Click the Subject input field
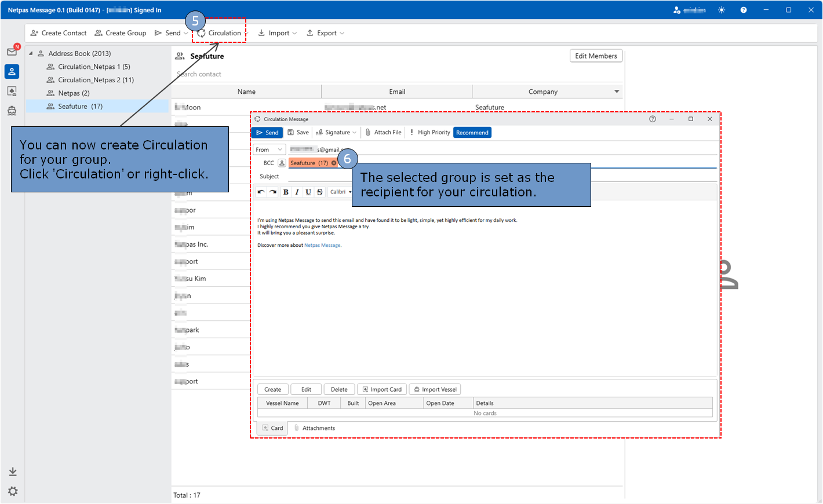Viewport: 823px width, 504px height. [502, 177]
